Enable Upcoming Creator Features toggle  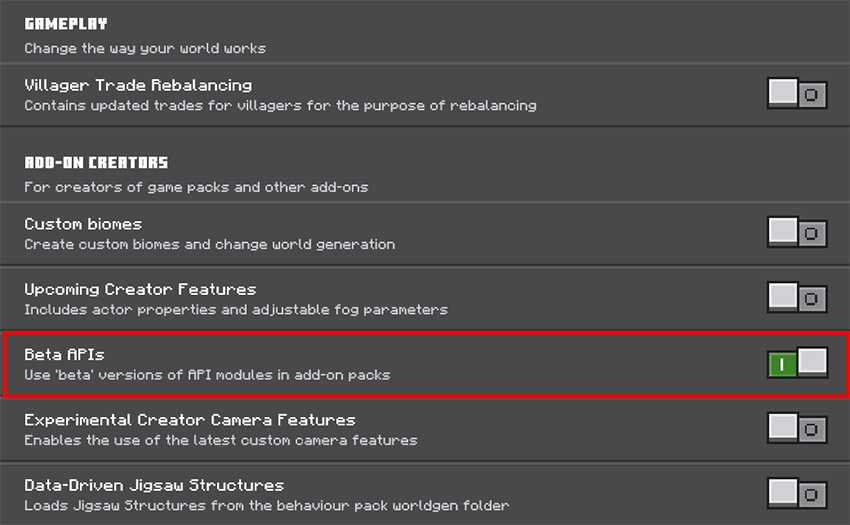point(797,298)
